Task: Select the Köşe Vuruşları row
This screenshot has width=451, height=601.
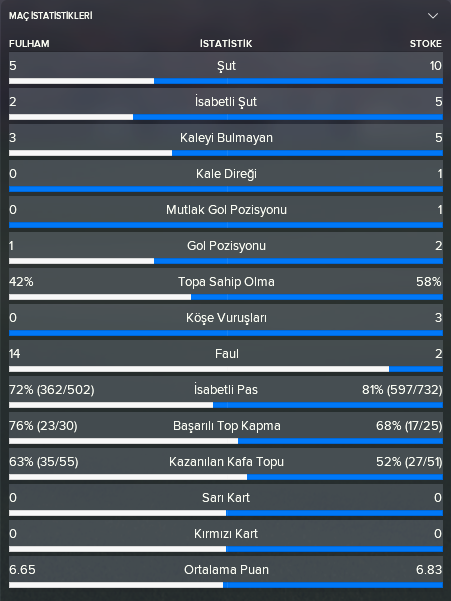Action: 226,320
